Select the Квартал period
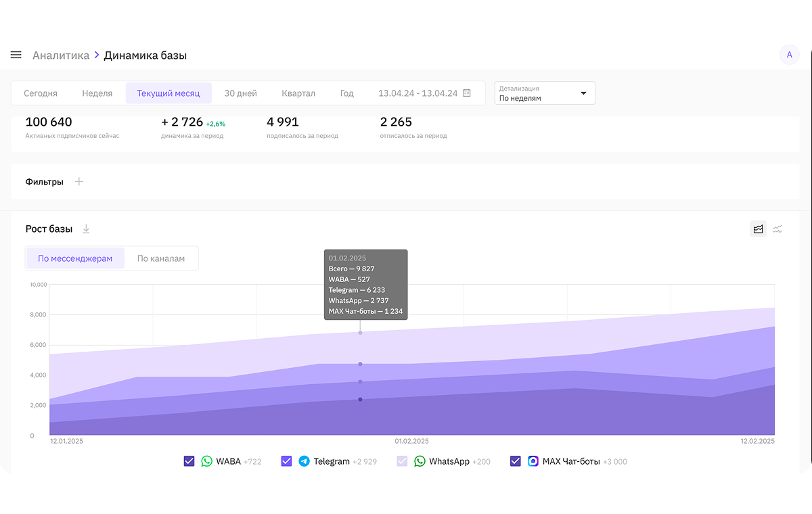The width and height of the screenshot is (812, 514). (298, 93)
